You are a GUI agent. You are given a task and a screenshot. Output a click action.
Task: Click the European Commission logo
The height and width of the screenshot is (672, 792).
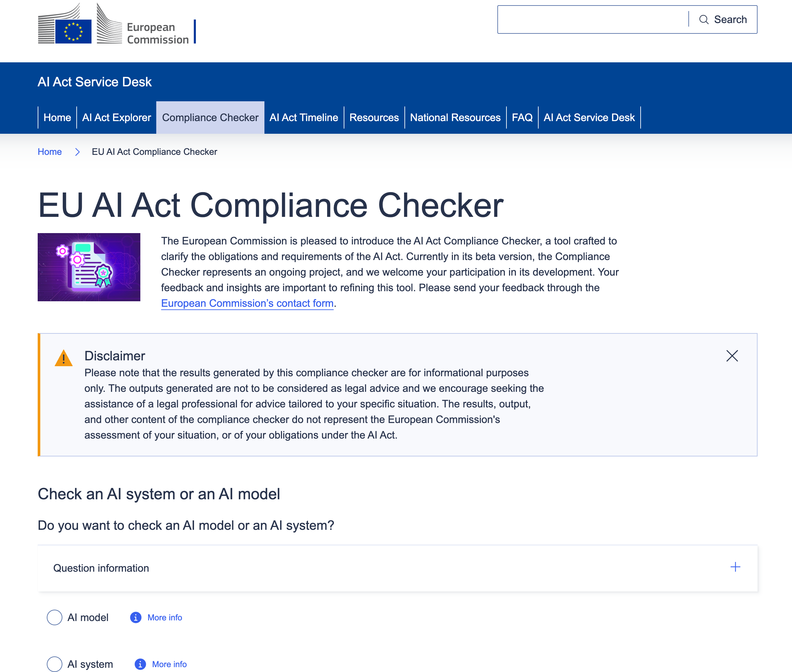[x=113, y=24]
